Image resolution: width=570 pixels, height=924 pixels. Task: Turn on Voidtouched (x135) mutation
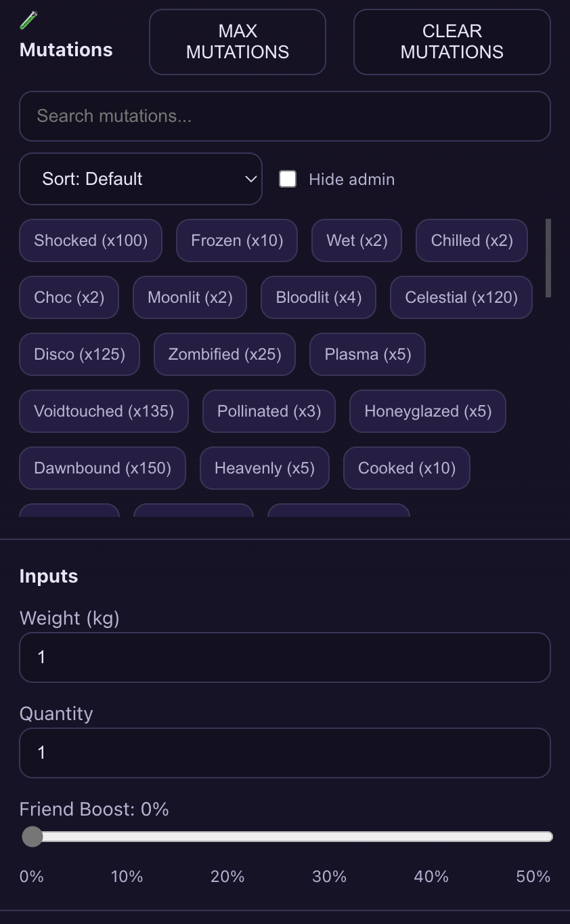104,411
